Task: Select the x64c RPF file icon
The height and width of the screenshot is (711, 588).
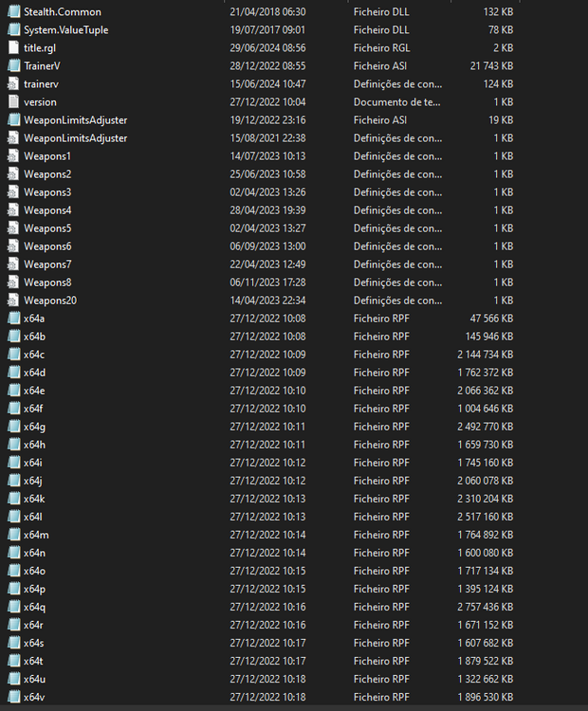Action: [13, 355]
